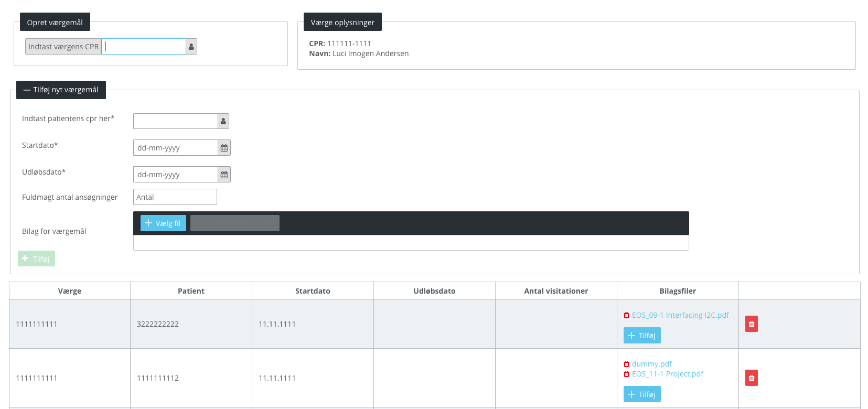Click the green Tilføj button
The width and height of the screenshot is (868, 409).
36,259
